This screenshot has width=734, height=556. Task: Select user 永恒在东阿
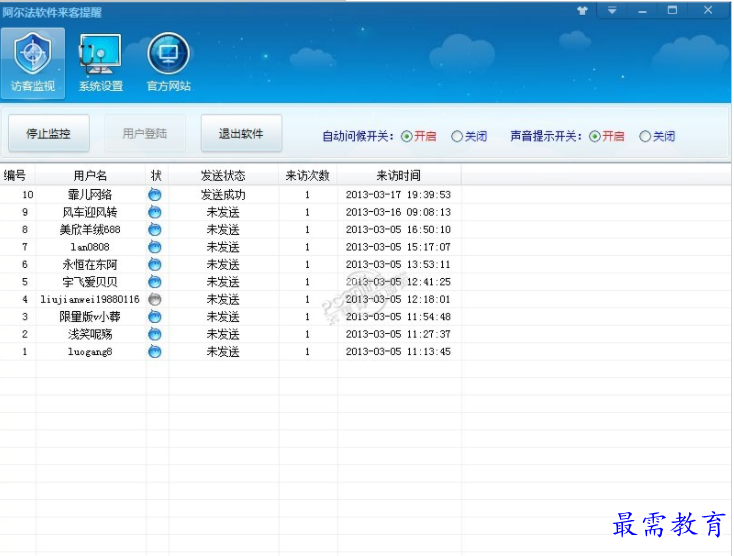coord(90,264)
